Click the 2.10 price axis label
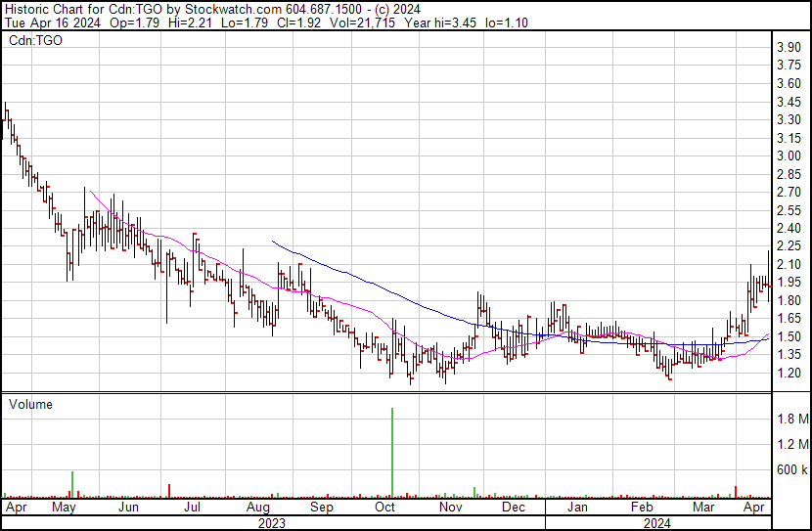Viewport: 812px width, 531px height. [x=789, y=264]
